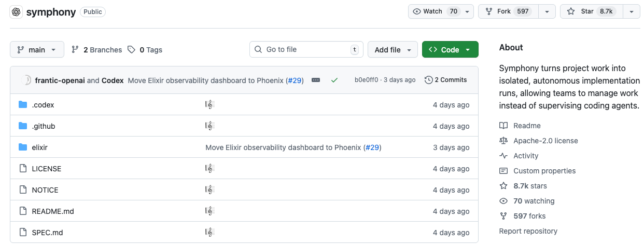Click the OpenAI organization logo avatar
Screen dimensions: 644x244
point(16,12)
